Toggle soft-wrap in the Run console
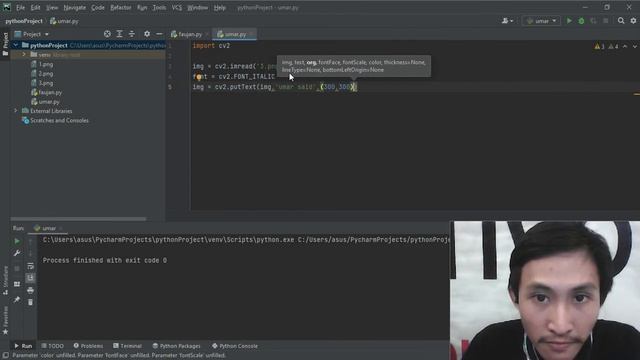Viewport: 640px width, 360px height. (30, 266)
